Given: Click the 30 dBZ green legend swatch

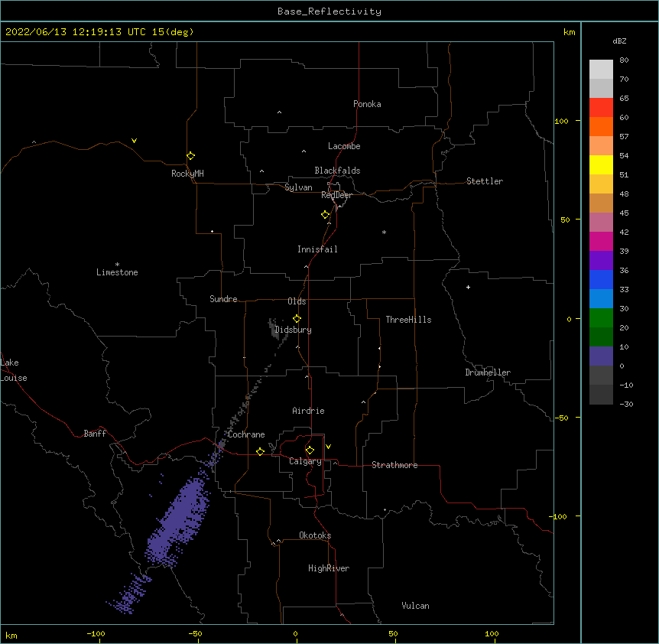Looking at the screenshot, I should pos(601,317).
